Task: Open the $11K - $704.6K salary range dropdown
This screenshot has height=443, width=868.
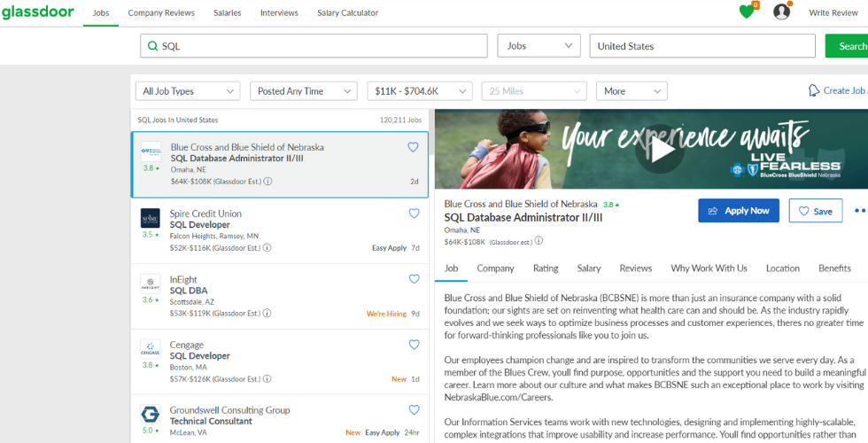Action: coord(420,91)
